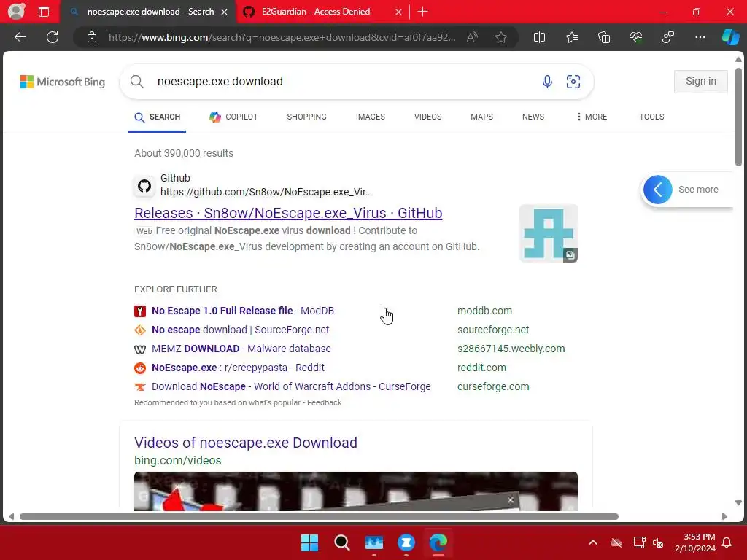747x560 pixels.
Task: Open the notifications bell in taskbar
Action: pyautogui.click(x=727, y=542)
